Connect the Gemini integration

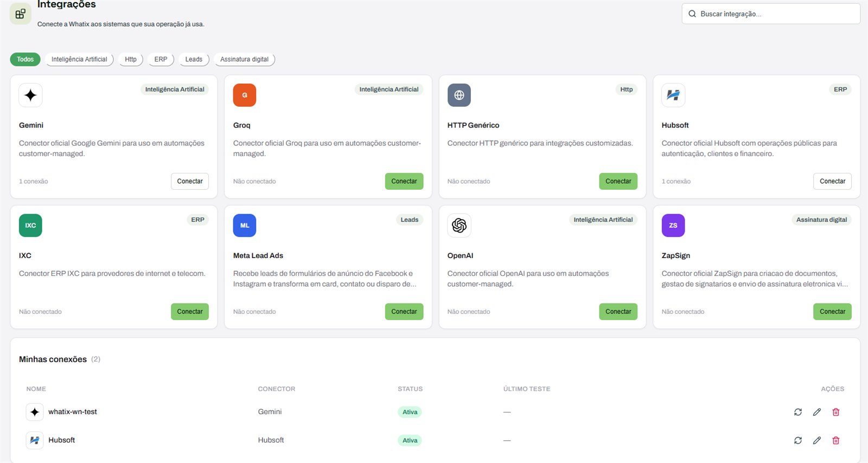click(x=190, y=181)
